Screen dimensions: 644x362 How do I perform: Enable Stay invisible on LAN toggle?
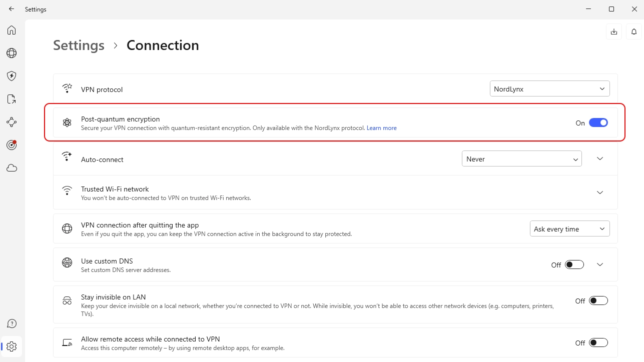pyautogui.click(x=598, y=300)
